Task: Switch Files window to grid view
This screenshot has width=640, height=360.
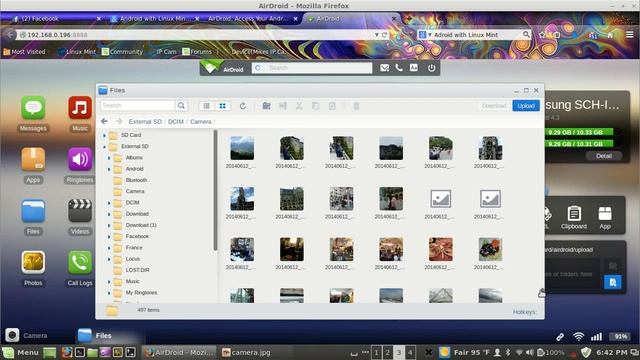Action: click(x=222, y=106)
